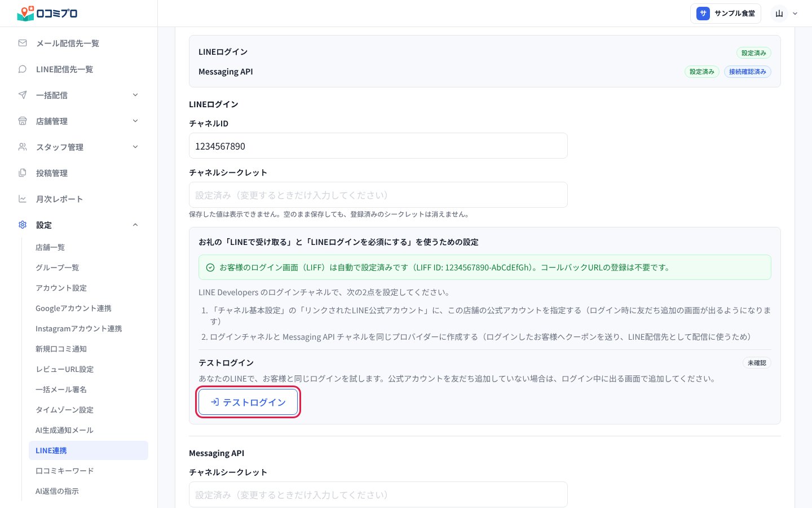
Task: Open the user account dropdown arrow
Action: point(795,14)
